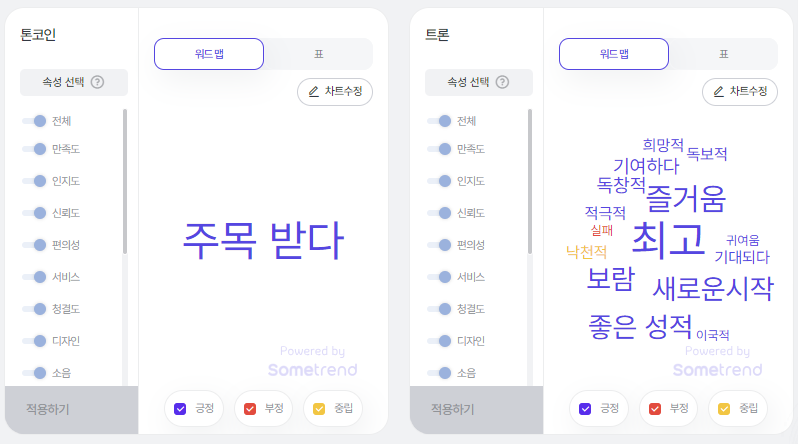The width and height of the screenshot is (798, 444).
Task: Switch to 표 tab in 톤코인 panel
Action: (319, 54)
